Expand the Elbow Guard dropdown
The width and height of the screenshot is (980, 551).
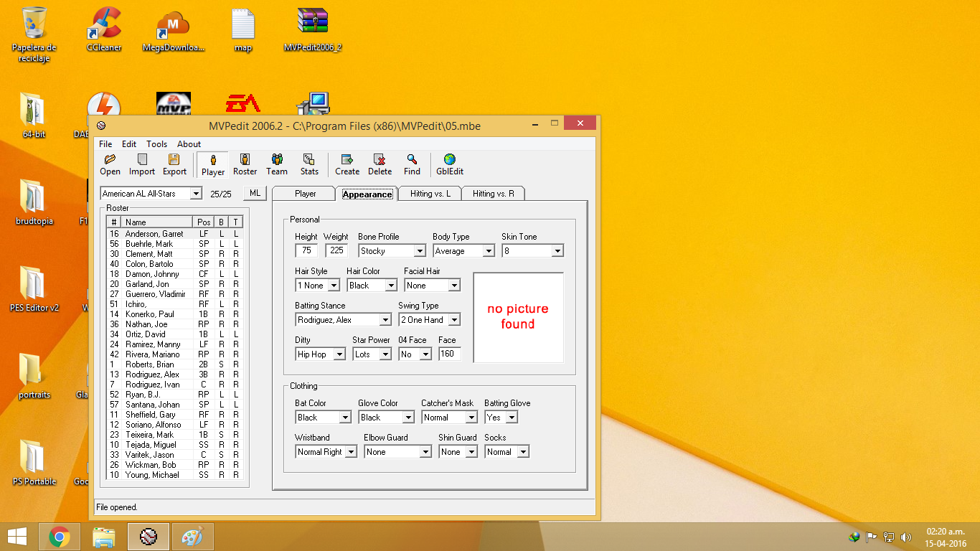click(x=425, y=452)
